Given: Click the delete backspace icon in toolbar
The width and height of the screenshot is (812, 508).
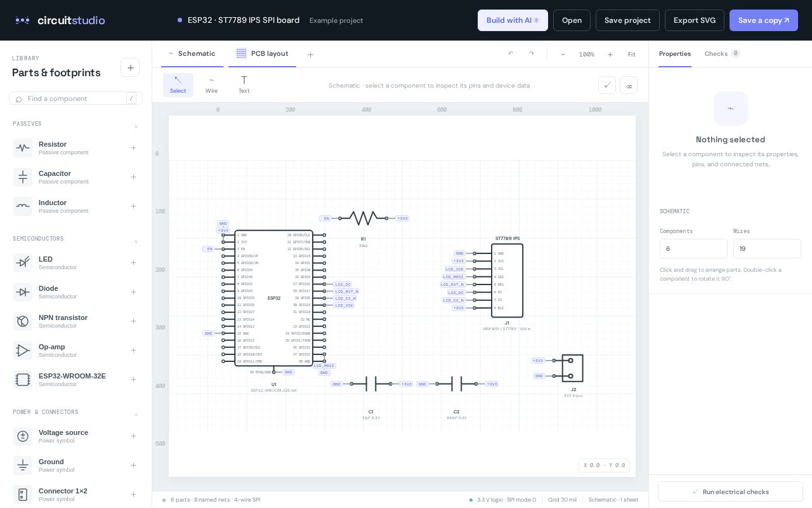Looking at the screenshot, I should (629, 85).
